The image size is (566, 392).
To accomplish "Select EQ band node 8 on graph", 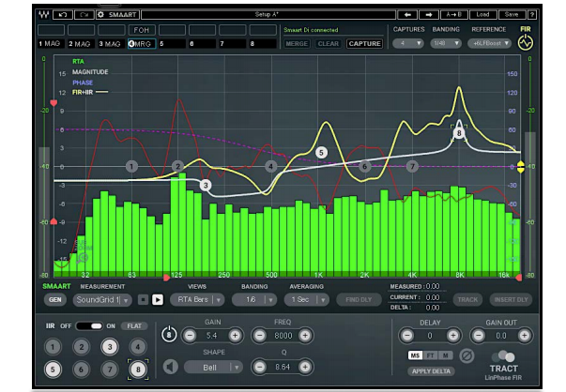I will coord(459,133).
